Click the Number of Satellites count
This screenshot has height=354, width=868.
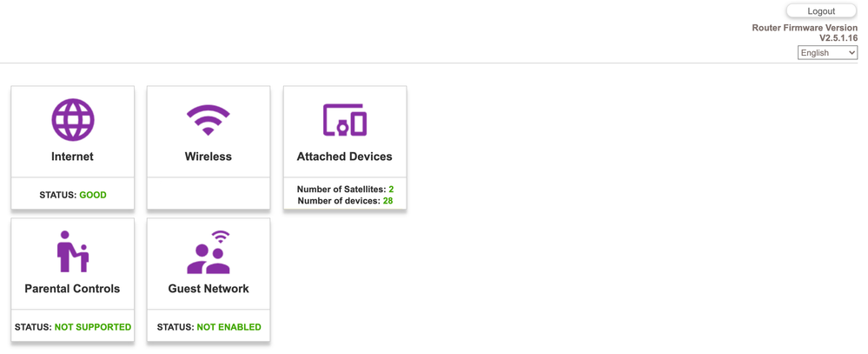(390, 190)
